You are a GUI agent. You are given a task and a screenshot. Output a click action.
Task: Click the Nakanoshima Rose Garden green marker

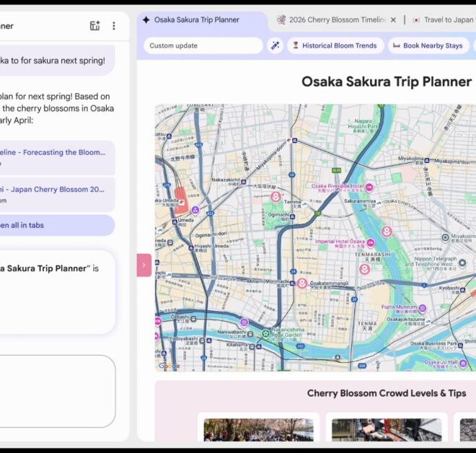265,334
